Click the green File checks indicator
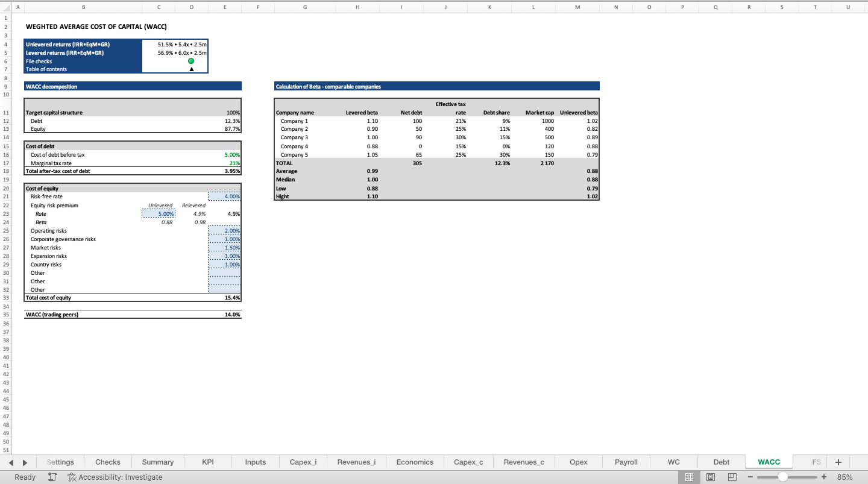Viewport: 868px width, 484px height. [190, 61]
